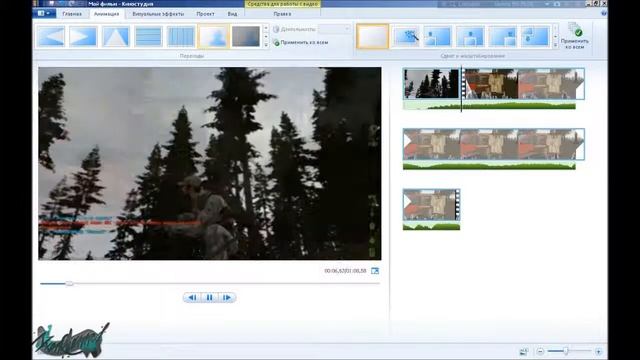Select the gray gradient transition thumbnail
Viewport: 640px width, 360px height.
click(x=246, y=36)
